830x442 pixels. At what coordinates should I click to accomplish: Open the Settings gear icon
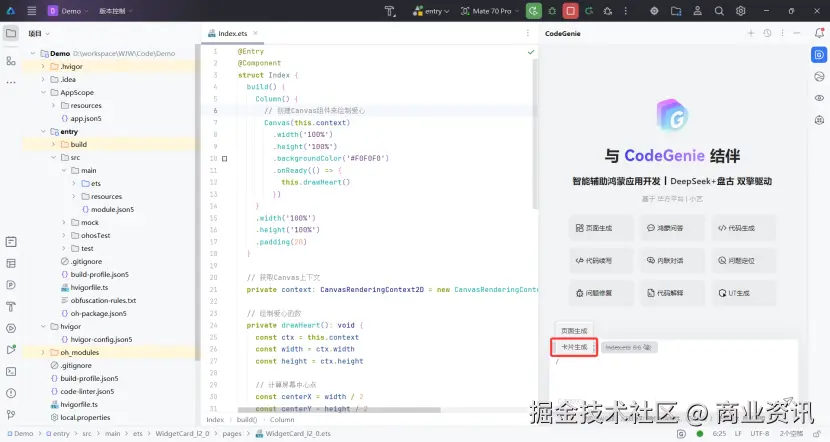[x=741, y=11]
